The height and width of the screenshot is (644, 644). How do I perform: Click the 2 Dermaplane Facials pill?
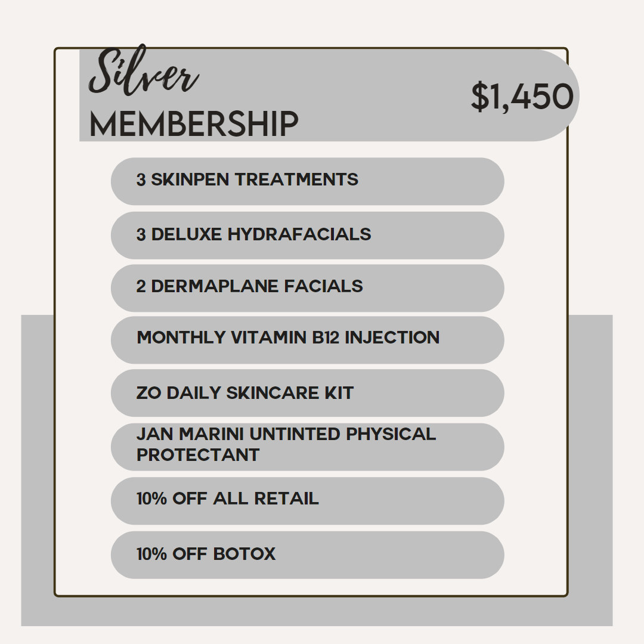(307, 288)
